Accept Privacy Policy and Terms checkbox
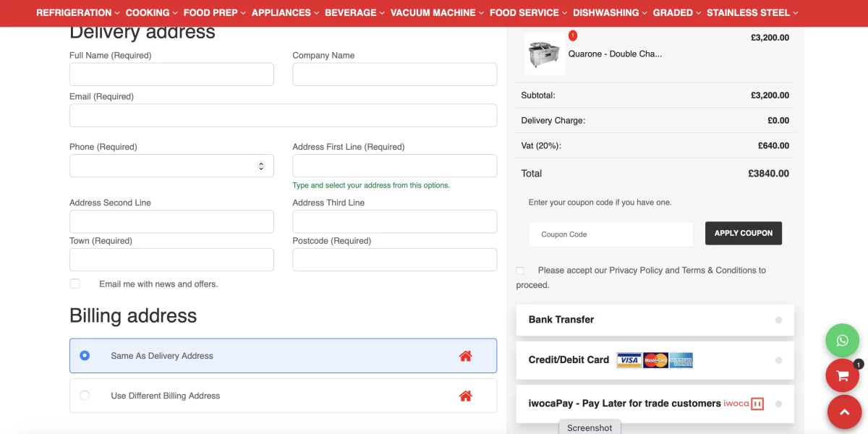 [x=520, y=271]
